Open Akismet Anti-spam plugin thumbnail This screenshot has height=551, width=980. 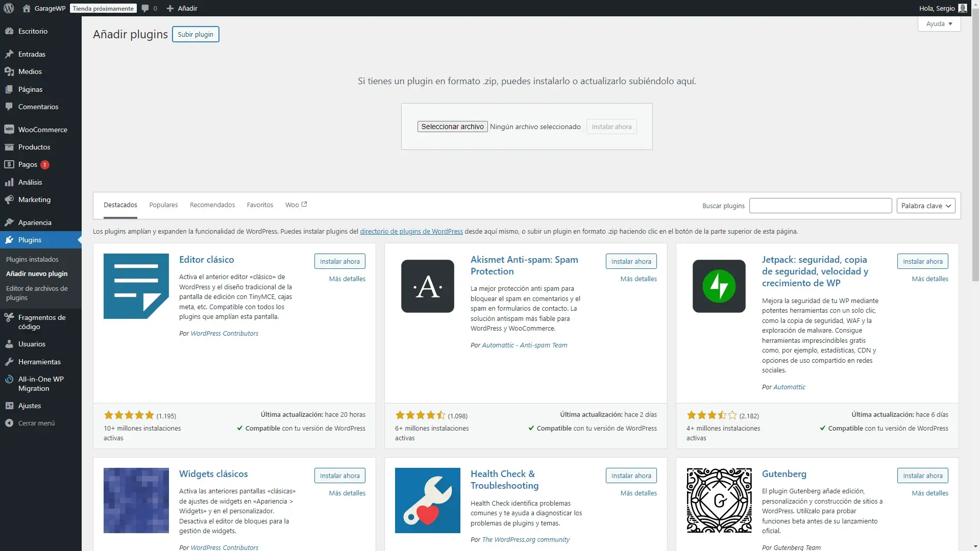(x=428, y=286)
